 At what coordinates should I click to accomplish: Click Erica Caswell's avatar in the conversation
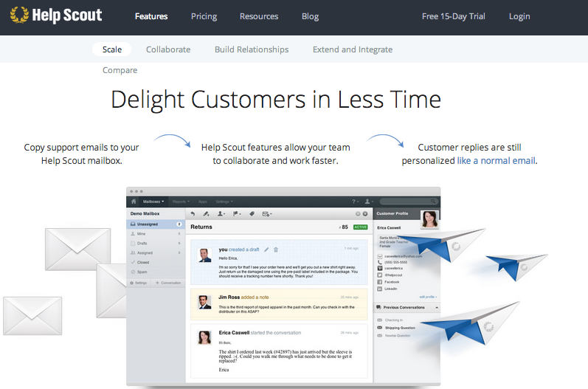click(x=205, y=337)
